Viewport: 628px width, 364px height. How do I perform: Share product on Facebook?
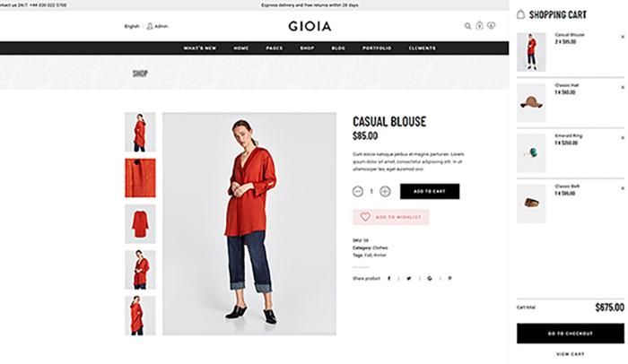[388, 278]
